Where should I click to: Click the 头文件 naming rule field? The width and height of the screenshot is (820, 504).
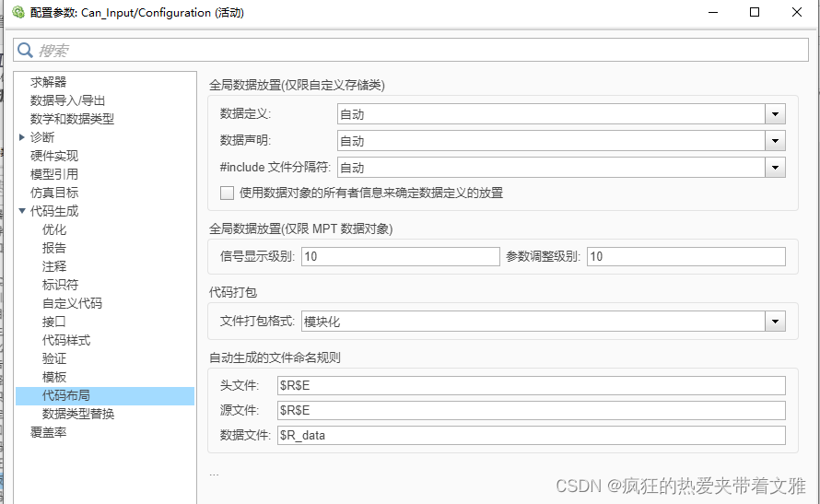532,385
